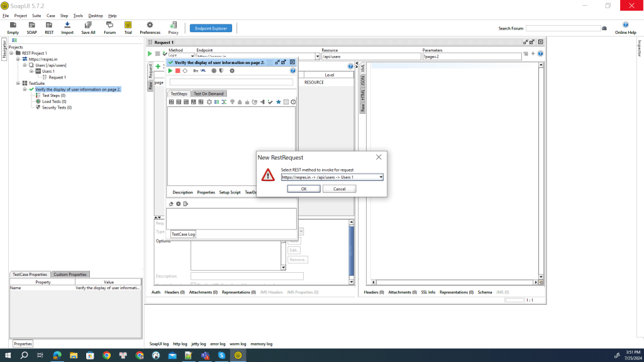Switch to the Custom Properties tab

click(x=70, y=275)
